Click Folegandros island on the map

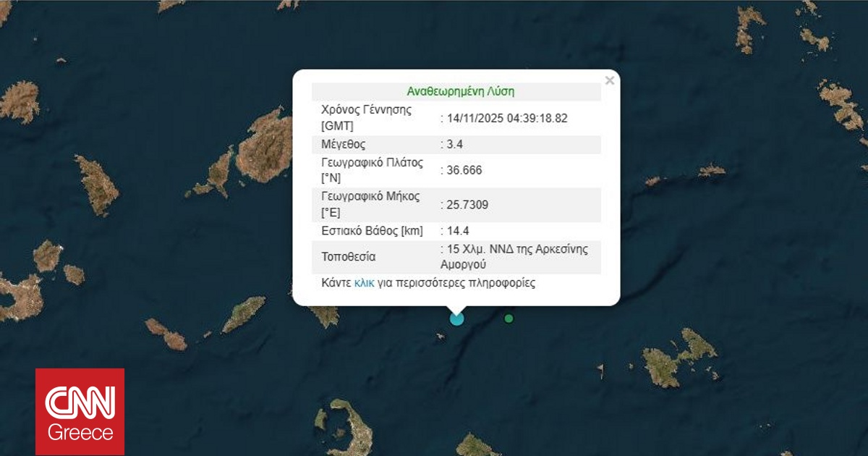coord(166,334)
